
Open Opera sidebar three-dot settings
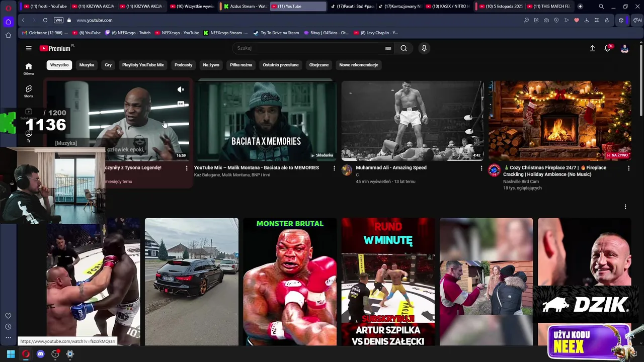click(8, 338)
